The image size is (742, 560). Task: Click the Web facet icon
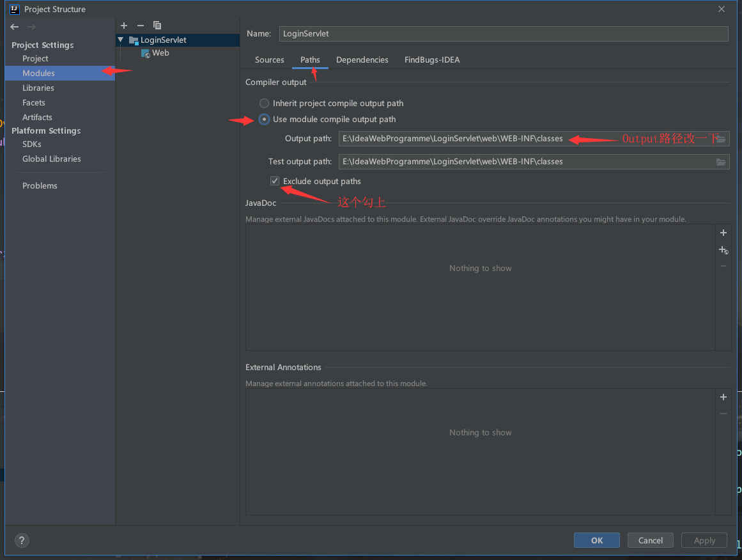click(x=146, y=54)
